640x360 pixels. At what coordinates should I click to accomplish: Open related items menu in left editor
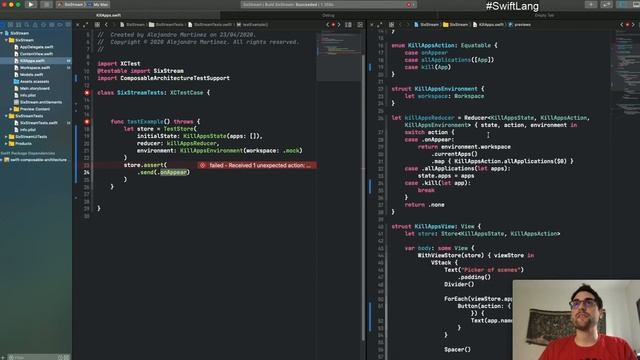click(x=97, y=24)
